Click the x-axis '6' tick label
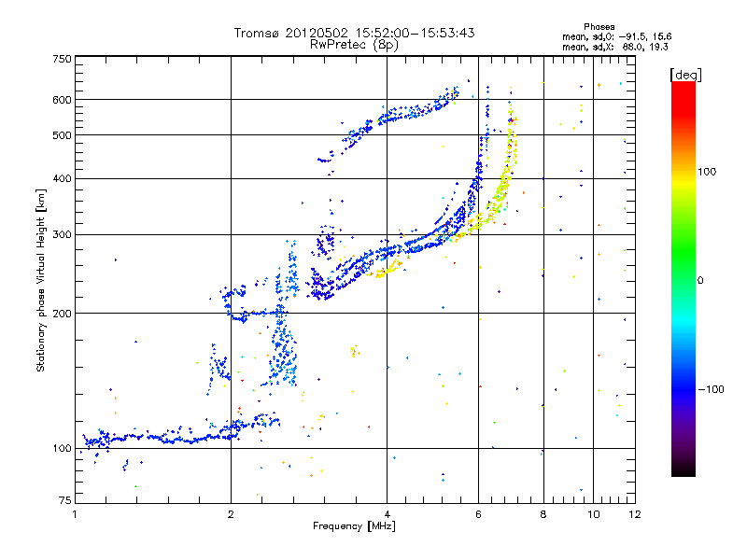 [x=478, y=514]
